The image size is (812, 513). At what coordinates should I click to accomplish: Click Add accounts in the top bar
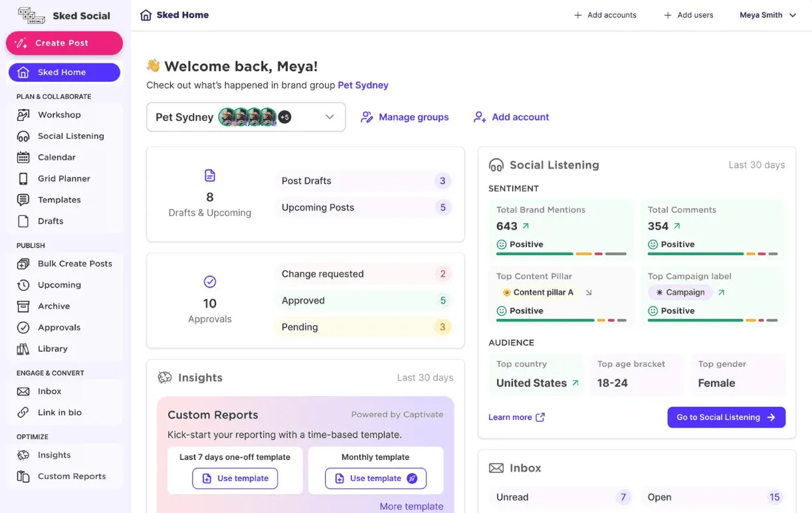[605, 15]
